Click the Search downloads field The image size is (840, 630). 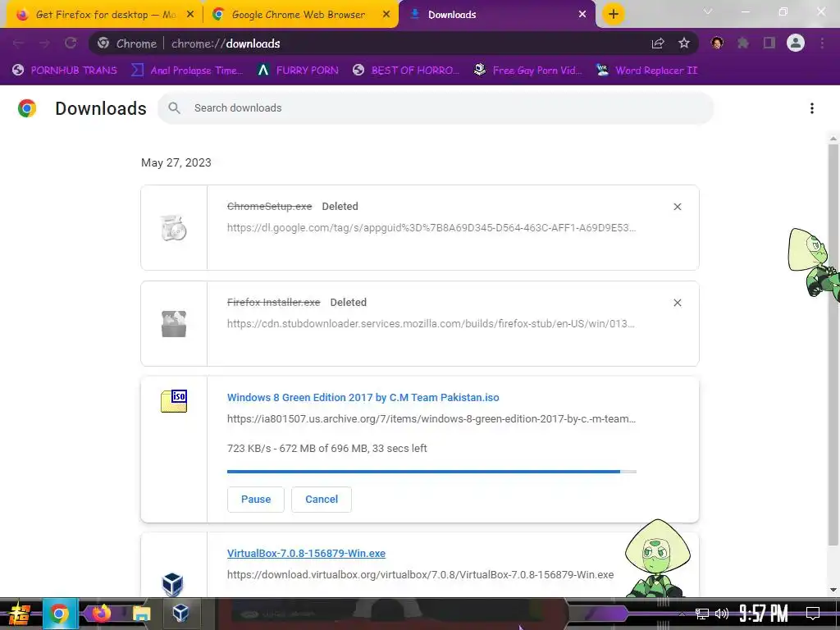pyautogui.click(x=435, y=108)
